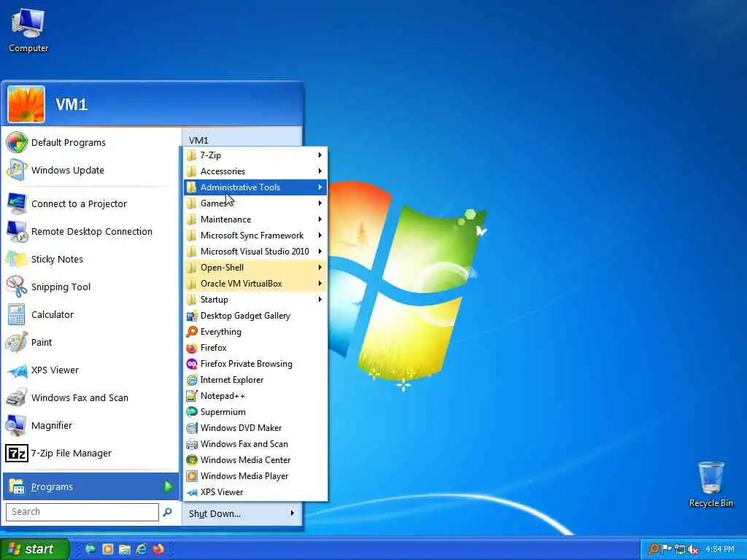Viewport: 747px width, 560px height.
Task: Launch Internet Explorer from Programs list
Action: [x=255, y=379]
